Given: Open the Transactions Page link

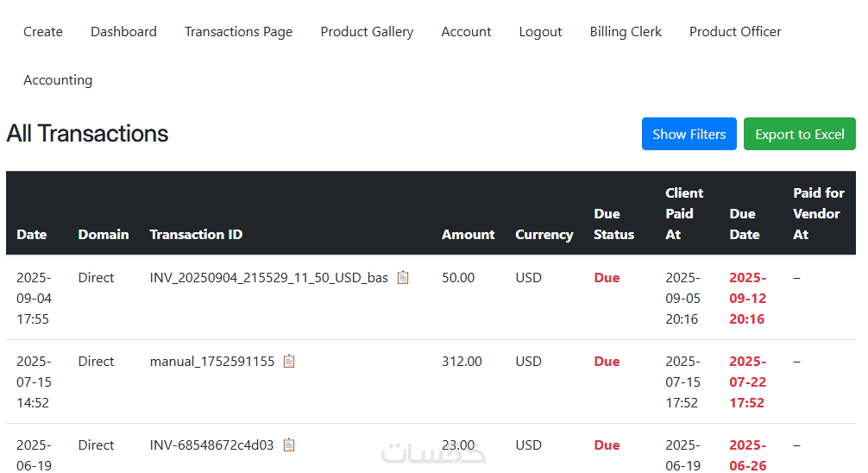Looking at the screenshot, I should pyautogui.click(x=238, y=32).
